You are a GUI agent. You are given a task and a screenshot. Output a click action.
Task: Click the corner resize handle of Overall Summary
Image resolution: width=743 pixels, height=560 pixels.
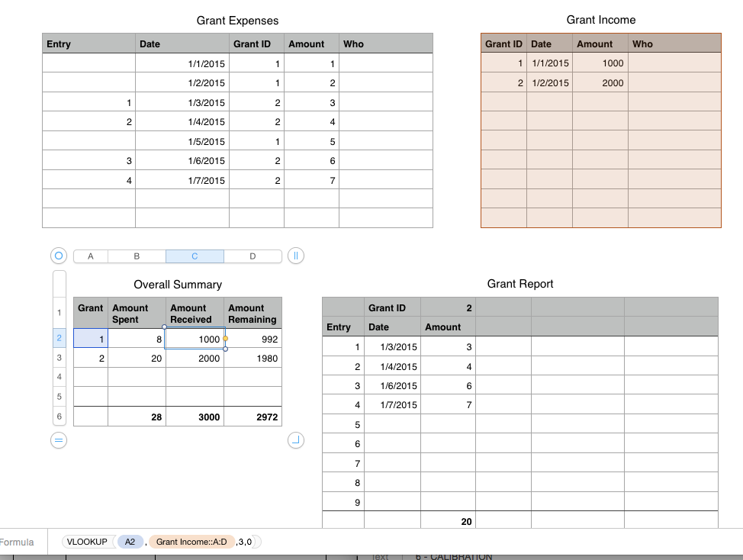pyautogui.click(x=295, y=440)
